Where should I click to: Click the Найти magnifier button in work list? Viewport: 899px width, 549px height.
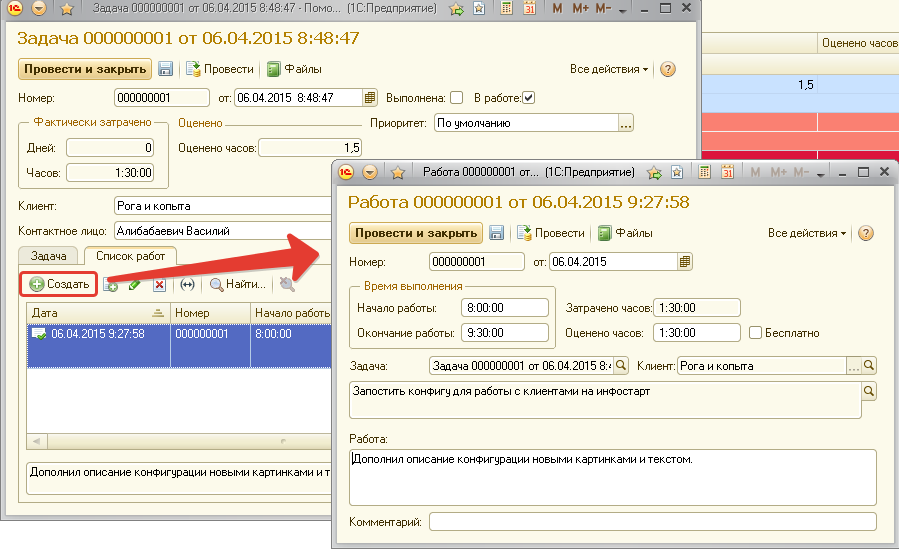pyautogui.click(x=237, y=284)
